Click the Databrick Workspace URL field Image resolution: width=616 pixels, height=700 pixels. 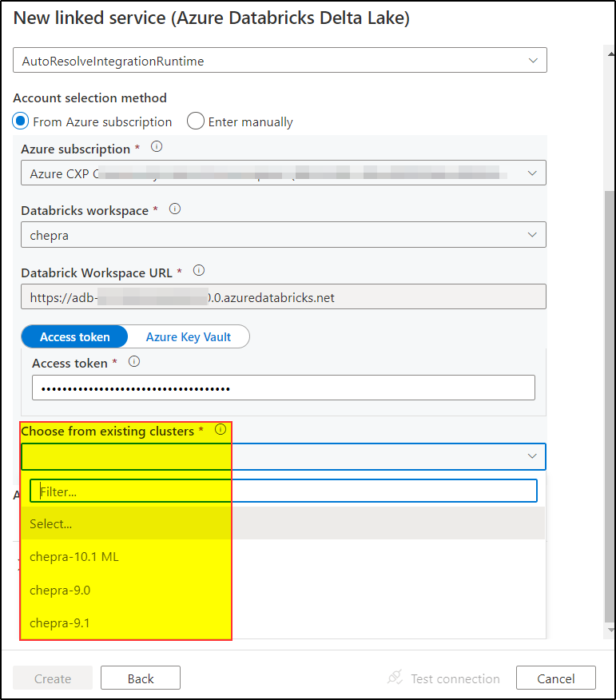[x=284, y=297]
